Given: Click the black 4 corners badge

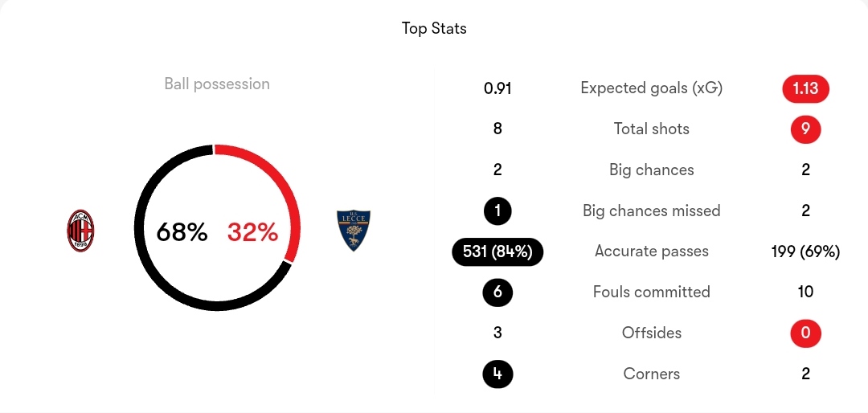Looking at the screenshot, I should (497, 374).
